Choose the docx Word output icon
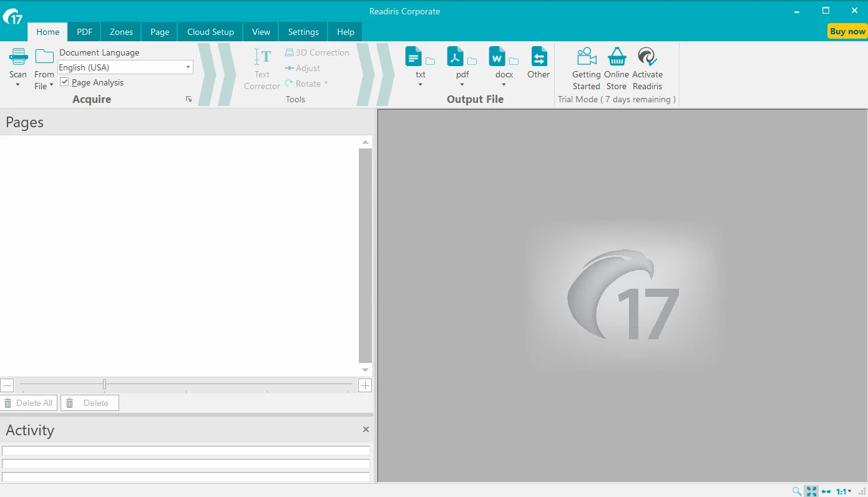This screenshot has width=868, height=497. coord(497,57)
